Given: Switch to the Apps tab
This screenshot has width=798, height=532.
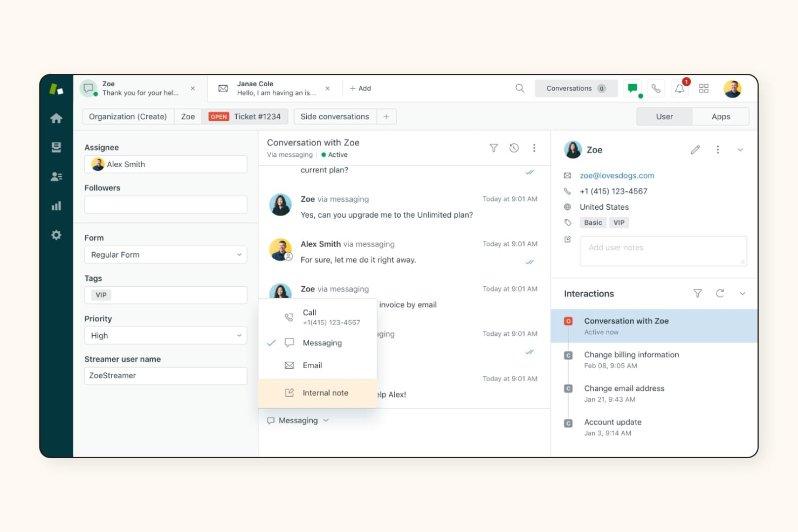Looking at the screenshot, I should pyautogui.click(x=720, y=116).
